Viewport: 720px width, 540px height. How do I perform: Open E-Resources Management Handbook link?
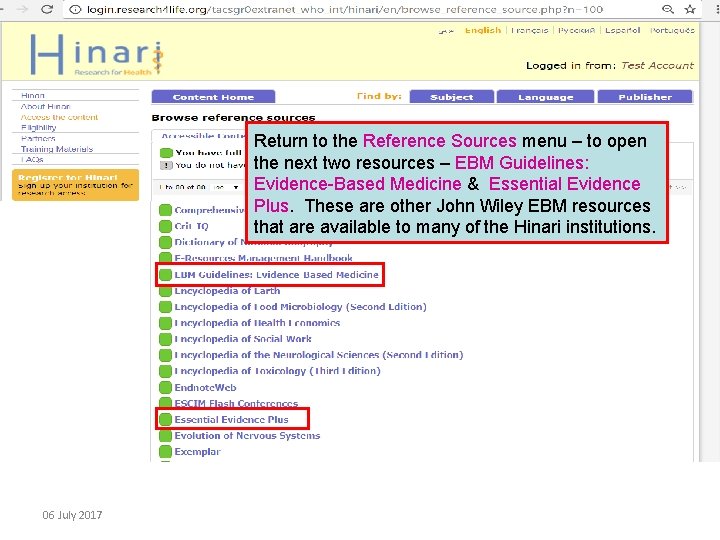coord(264,258)
